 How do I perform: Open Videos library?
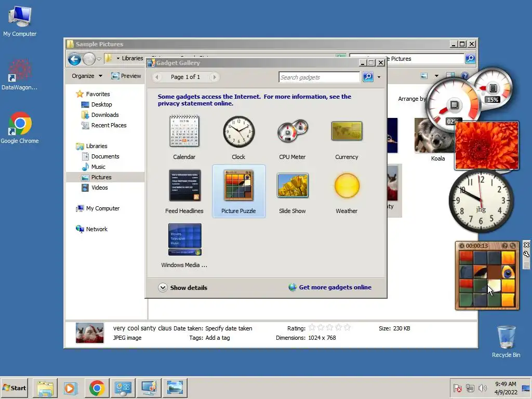(95, 188)
